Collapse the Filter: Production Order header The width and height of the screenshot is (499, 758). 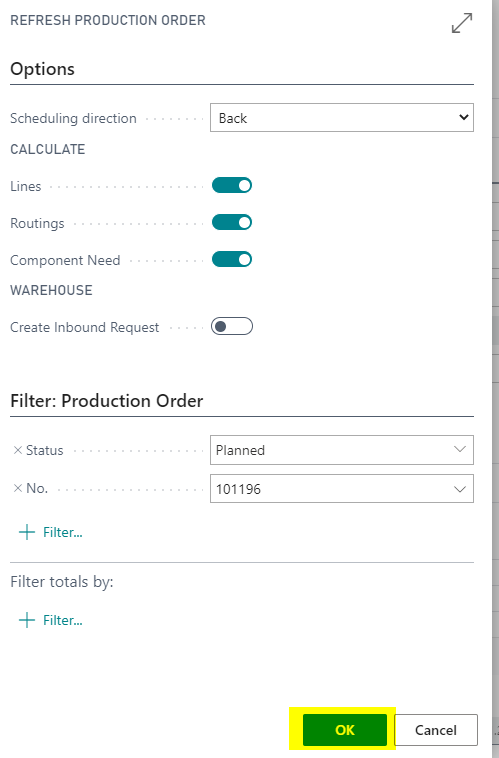(106, 401)
